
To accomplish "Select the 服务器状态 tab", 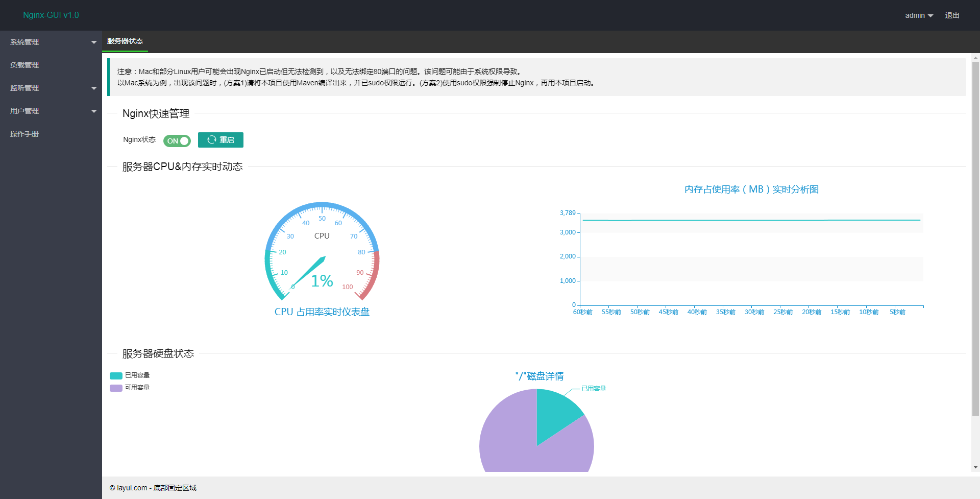I will pos(125,41).
